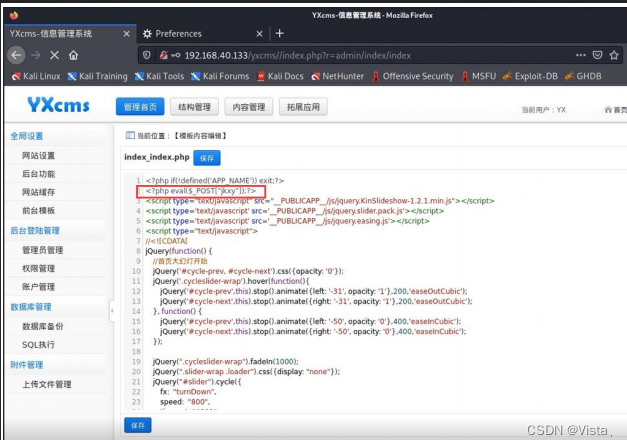
Task: Click the Pocket save icon
Action: (x=597, y=55)
